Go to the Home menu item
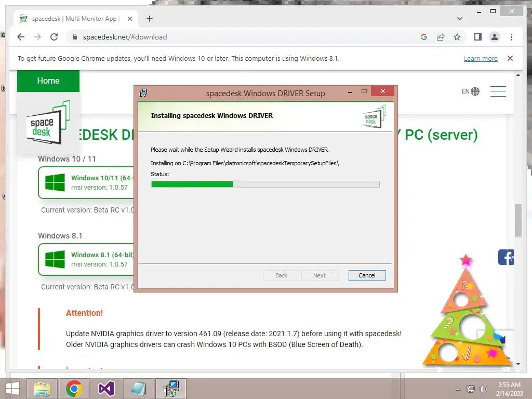This screenshot has height=399, width=532. (48, 81)
